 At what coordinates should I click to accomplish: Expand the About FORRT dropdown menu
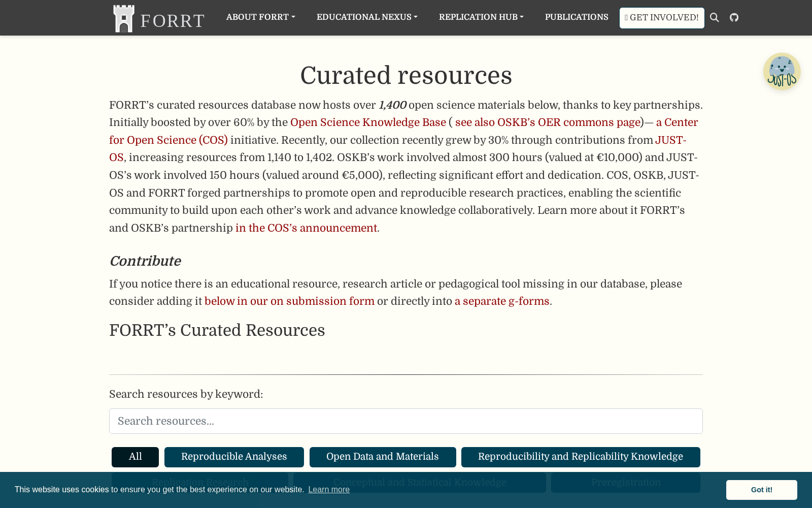coord(260,17)
